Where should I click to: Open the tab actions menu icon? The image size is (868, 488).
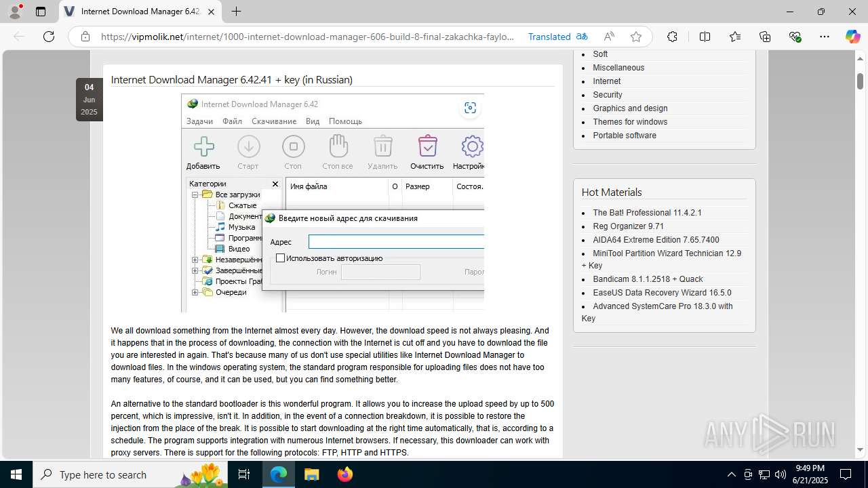[41, 12]
